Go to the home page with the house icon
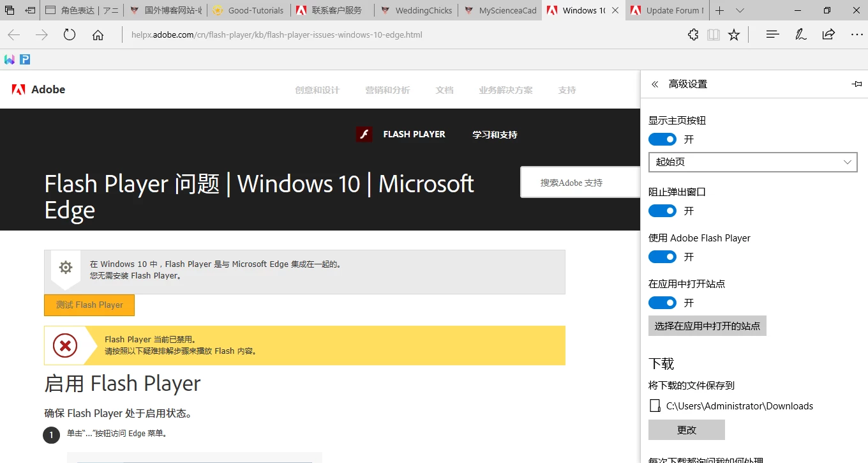Image resolution: width=868 pixels, height=463 pixels. click(98, 34)
